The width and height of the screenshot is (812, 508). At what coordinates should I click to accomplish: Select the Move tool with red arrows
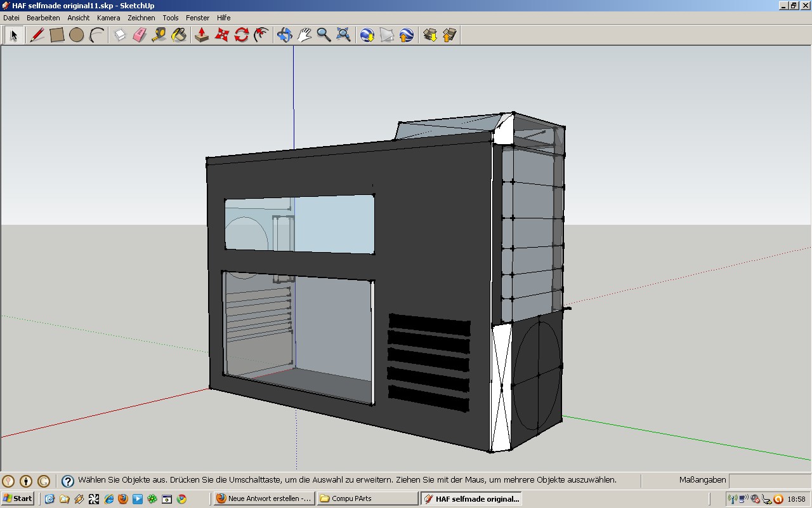tap(221, 35)
